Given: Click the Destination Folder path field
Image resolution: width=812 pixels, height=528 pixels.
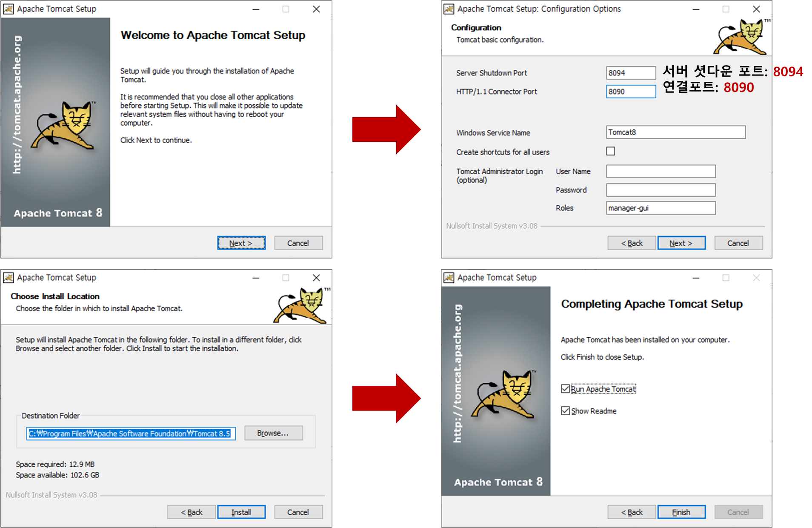Looking at the screenshot, I should [x=131, y=433].
